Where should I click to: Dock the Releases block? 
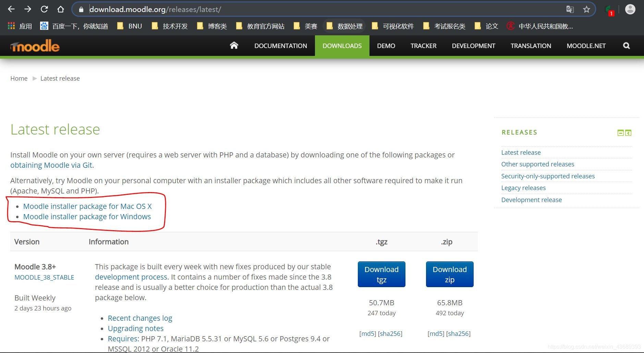628,133
